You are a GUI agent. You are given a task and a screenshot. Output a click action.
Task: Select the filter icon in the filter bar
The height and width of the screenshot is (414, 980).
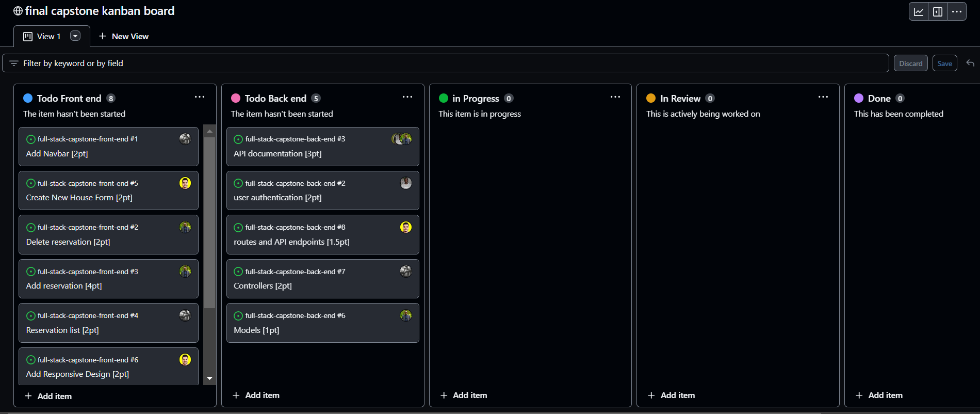(x=13, y=62)
